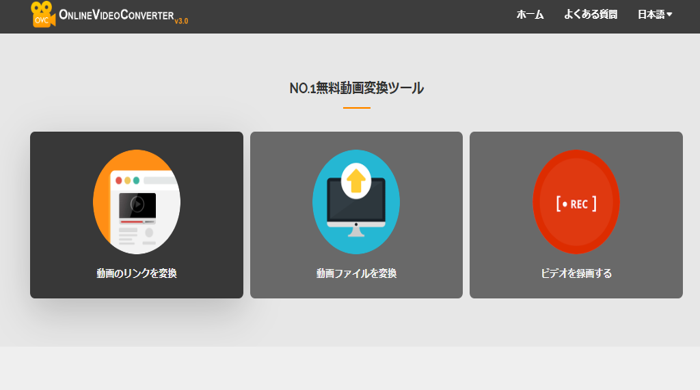700x390 pixels.
Task: Select the dark link-conversion card
Action: pyautogui.click(x=137, y=215)
